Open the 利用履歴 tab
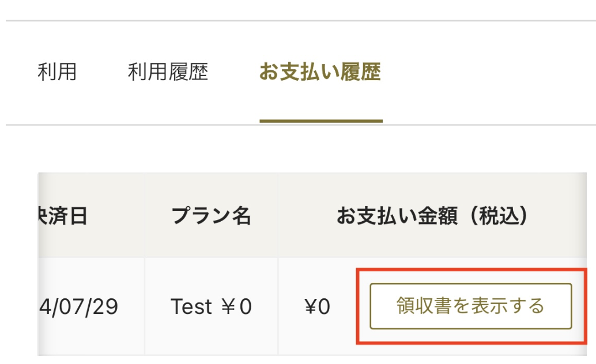The height and width of the screenshot is (364, 596). pos(168,72)
